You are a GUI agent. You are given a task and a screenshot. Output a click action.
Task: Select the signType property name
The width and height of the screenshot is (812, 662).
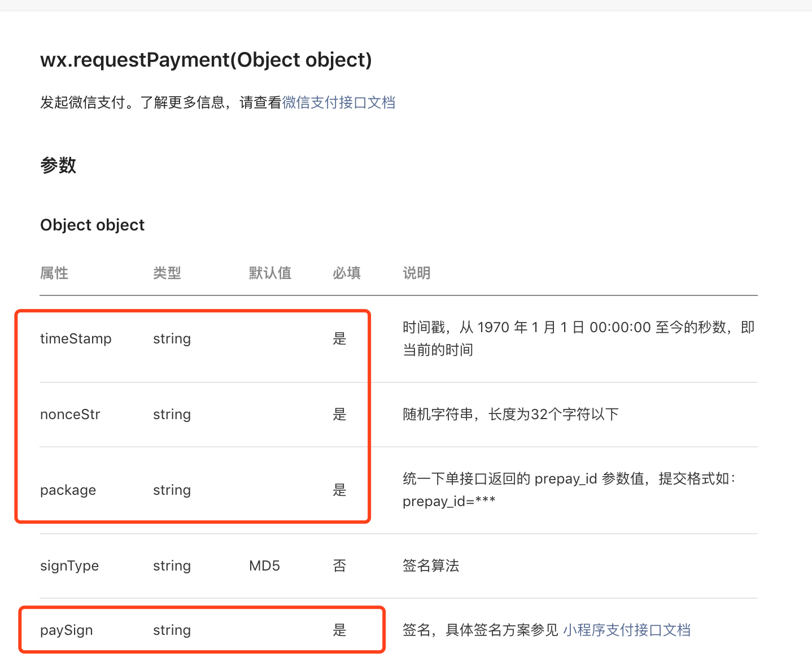tap(69, 565)
